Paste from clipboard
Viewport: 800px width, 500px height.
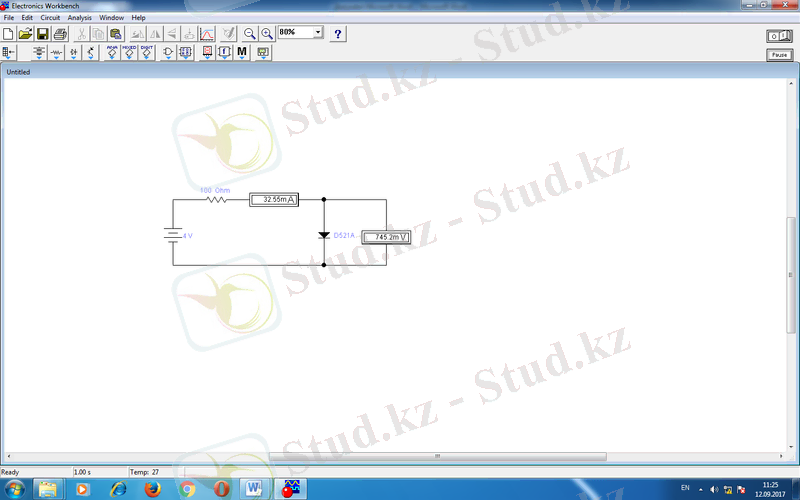(x=116, y=34)
